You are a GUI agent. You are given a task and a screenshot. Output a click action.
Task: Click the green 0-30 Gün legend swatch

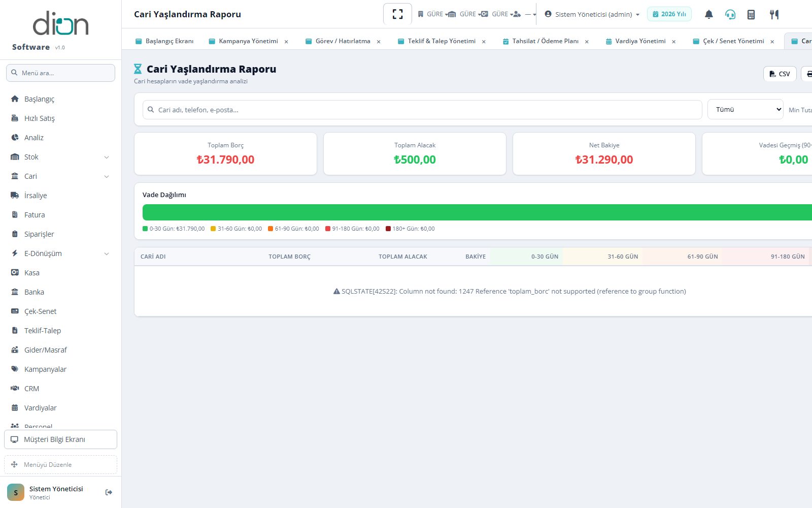(145, 229)
